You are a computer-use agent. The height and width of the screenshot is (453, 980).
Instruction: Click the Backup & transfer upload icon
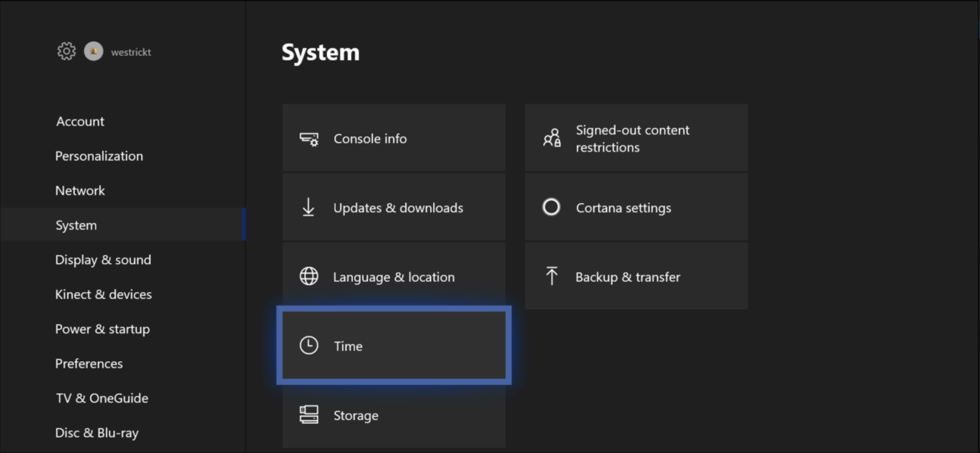tap(552, 277)
